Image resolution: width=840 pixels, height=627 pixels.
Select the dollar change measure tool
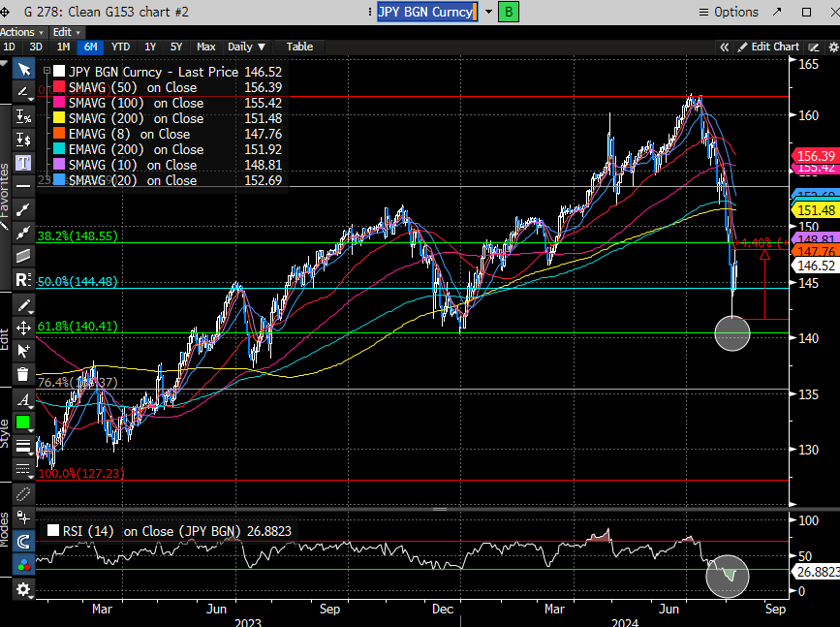pos(23,140)
